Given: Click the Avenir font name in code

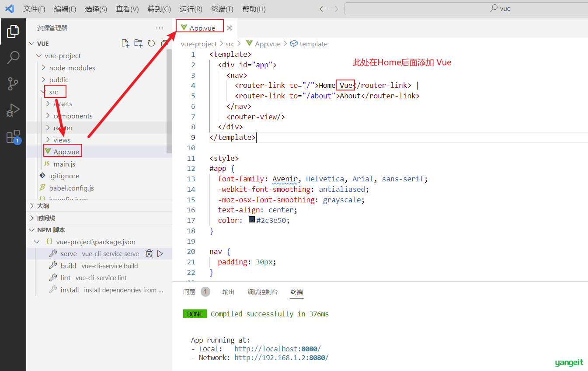Looking at the screenshot, I should [x=285, y=179].
